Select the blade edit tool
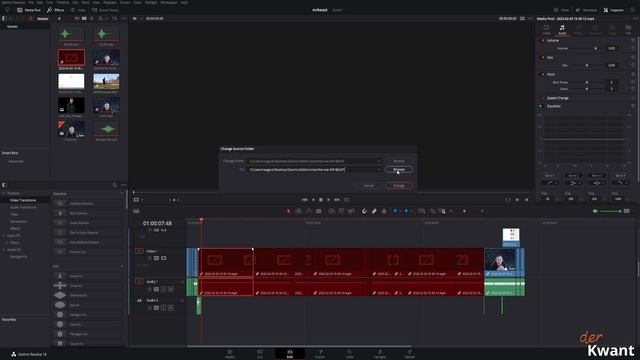 (x=319, y=211)
